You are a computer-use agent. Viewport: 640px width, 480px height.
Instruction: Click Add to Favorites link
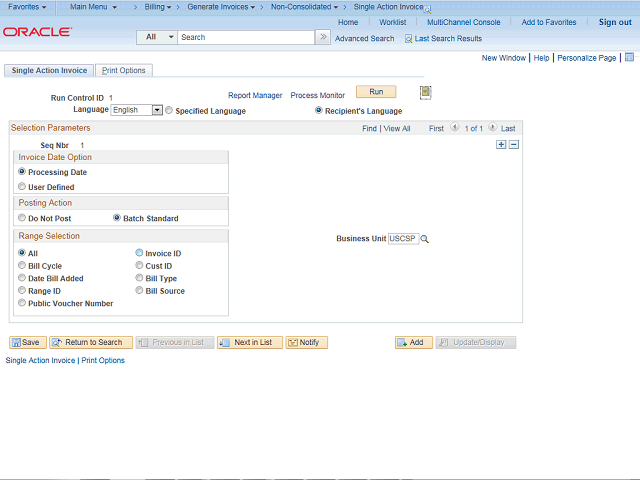[x=549, y=22]
